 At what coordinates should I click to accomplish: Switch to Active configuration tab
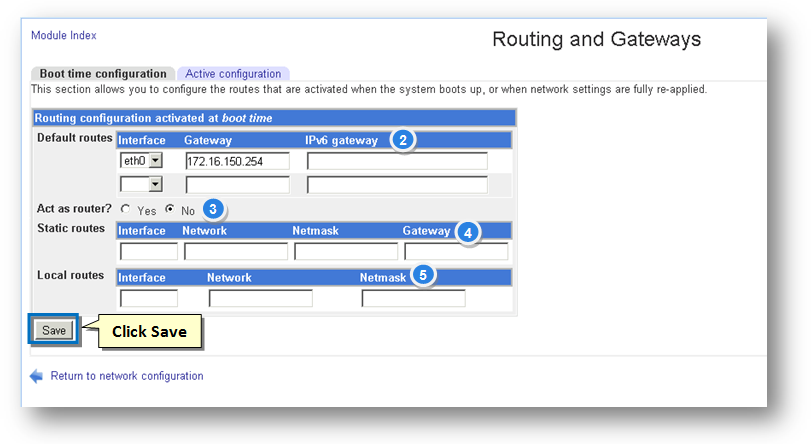(x=233, y=74)
